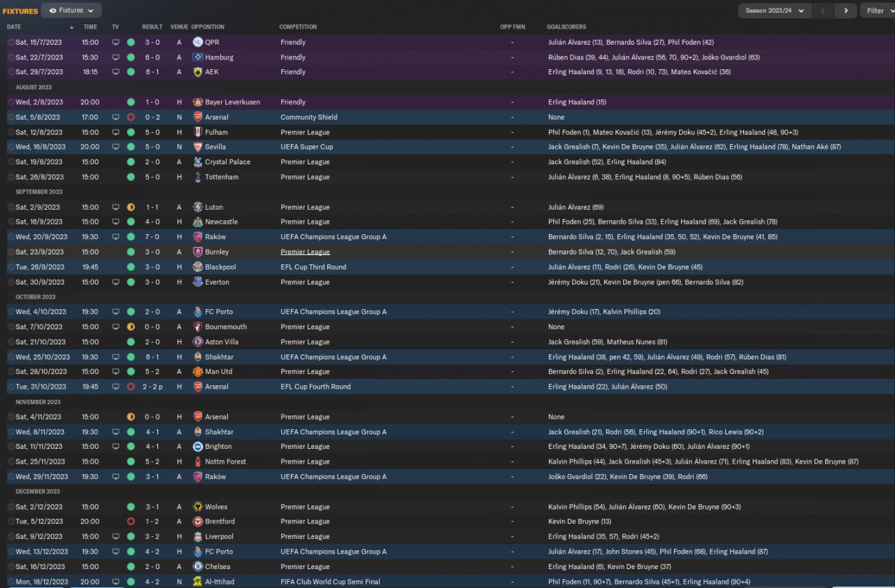Click the TV icon on Fulham fixture row
The width and height of the screenshot is (895, 588).
115,132
